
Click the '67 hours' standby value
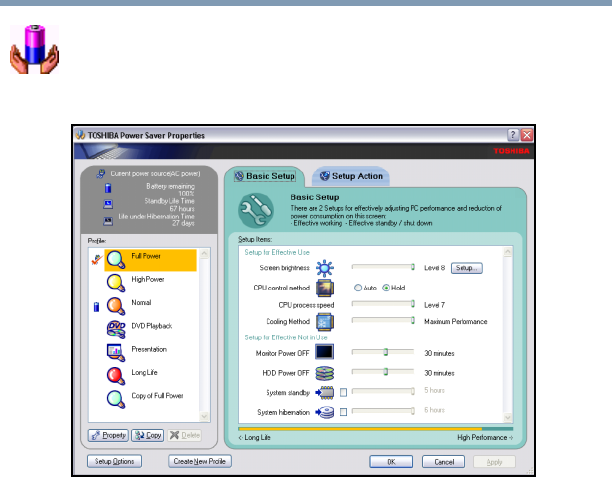pyautogui.click(x=181, y=209)
